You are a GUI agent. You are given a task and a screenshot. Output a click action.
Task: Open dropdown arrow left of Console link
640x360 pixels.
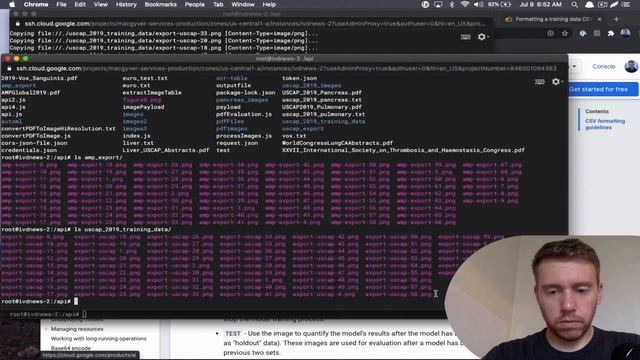point(574,66)
